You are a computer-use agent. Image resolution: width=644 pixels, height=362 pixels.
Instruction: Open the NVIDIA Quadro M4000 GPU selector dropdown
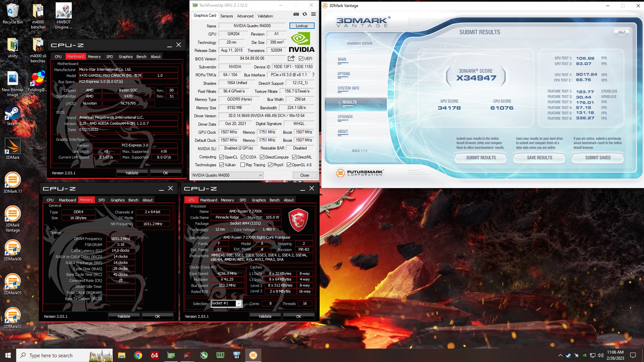[227, 175]
